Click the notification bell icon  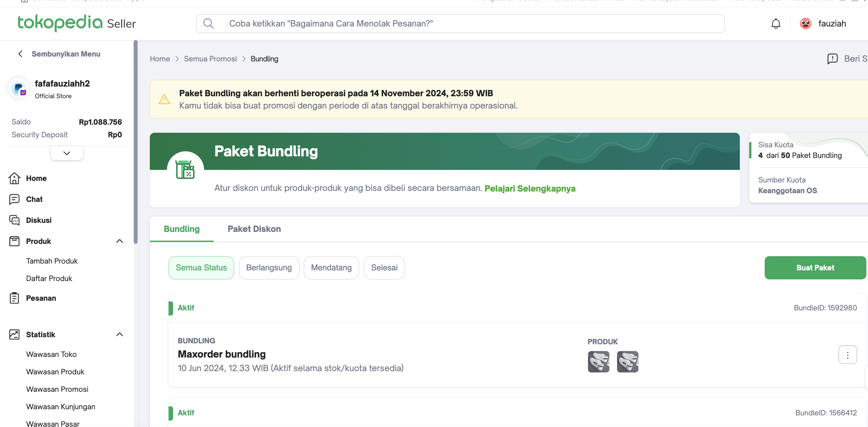point(776,24)
